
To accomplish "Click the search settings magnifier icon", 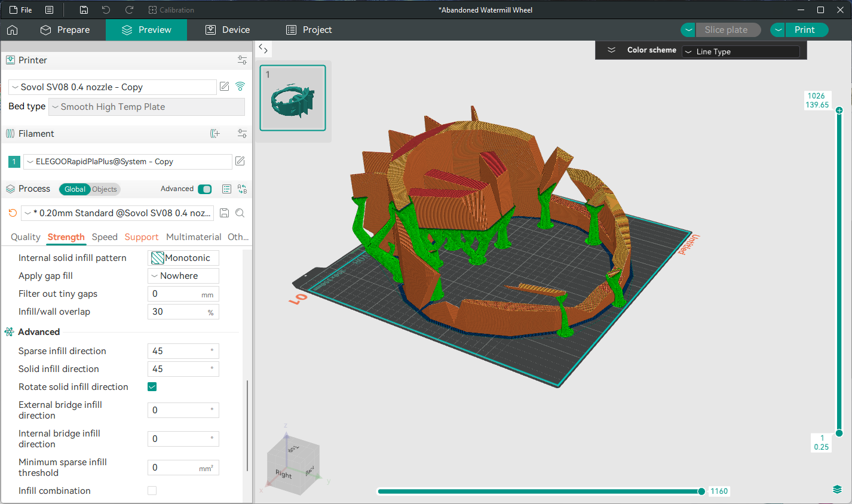I will point(240,213).
